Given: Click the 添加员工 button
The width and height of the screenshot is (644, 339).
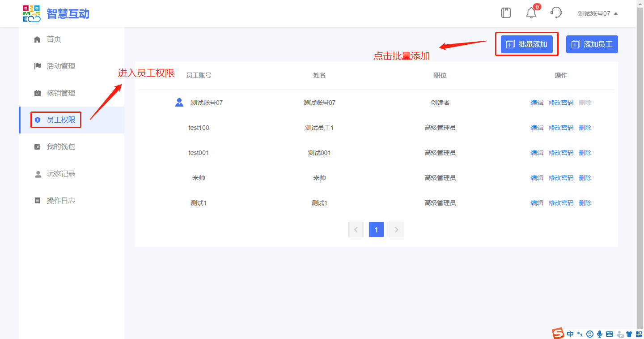Looking at the screenshot, I should coord(592,44).
